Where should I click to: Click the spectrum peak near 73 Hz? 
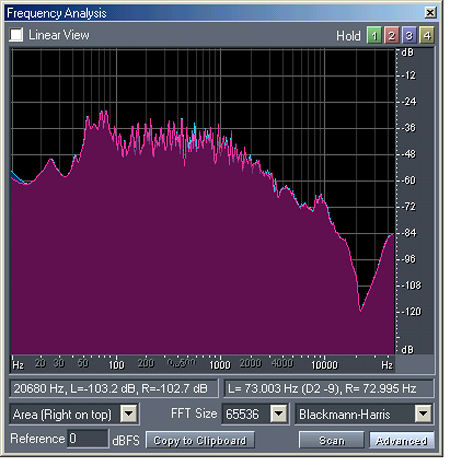click(103, 113)
